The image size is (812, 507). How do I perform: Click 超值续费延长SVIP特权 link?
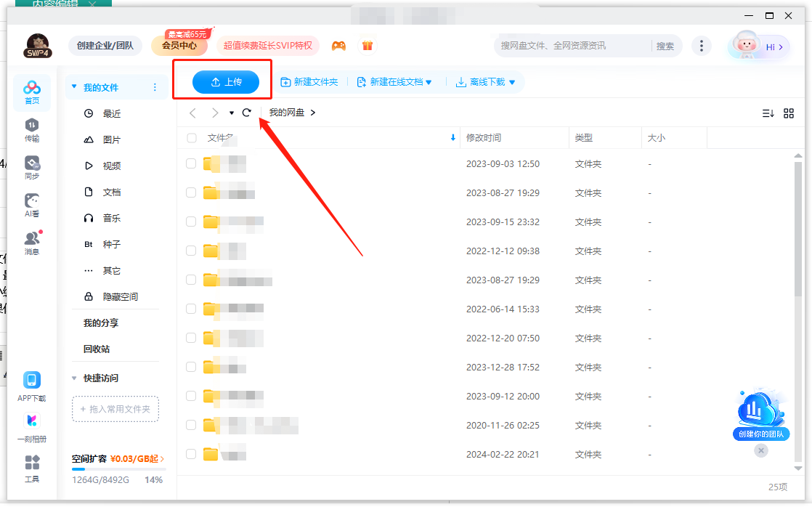(268, 46)
